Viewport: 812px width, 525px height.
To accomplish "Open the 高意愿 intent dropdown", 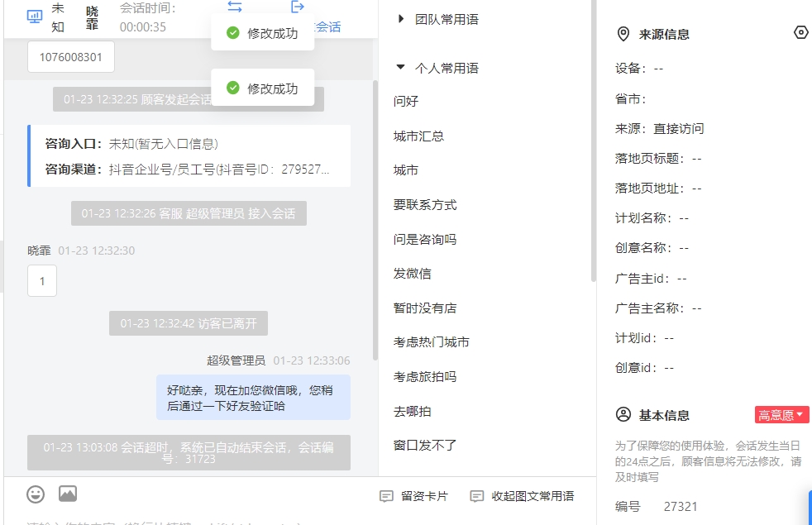I will (781, 415).
